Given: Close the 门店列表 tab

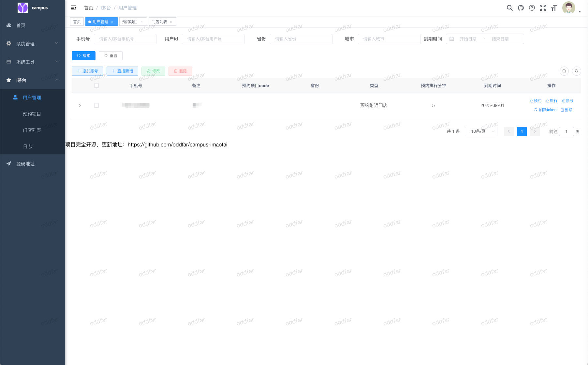Looking at the screenshot, I should (x=171, y=22).
